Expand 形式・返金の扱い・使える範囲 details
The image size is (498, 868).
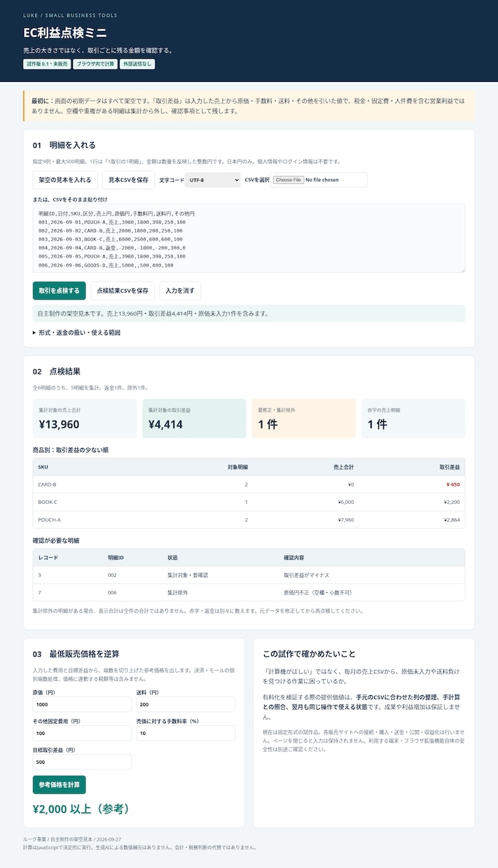76,332
